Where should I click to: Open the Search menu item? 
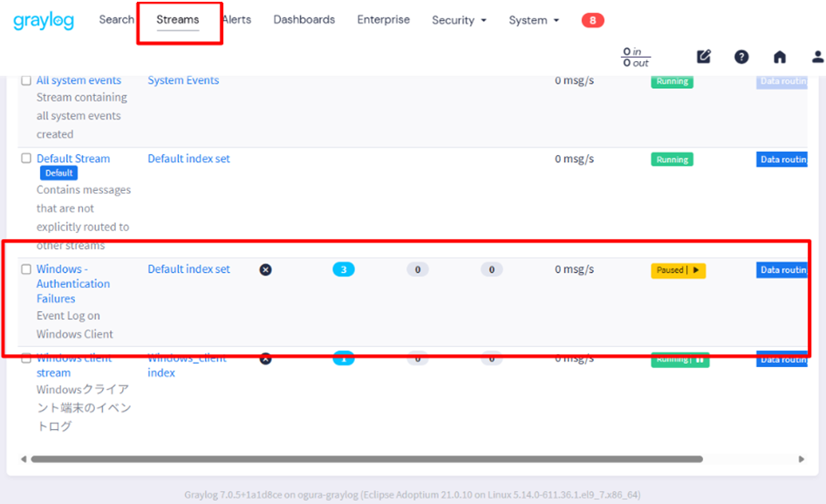pyautogui.click(x=116, y=19)
